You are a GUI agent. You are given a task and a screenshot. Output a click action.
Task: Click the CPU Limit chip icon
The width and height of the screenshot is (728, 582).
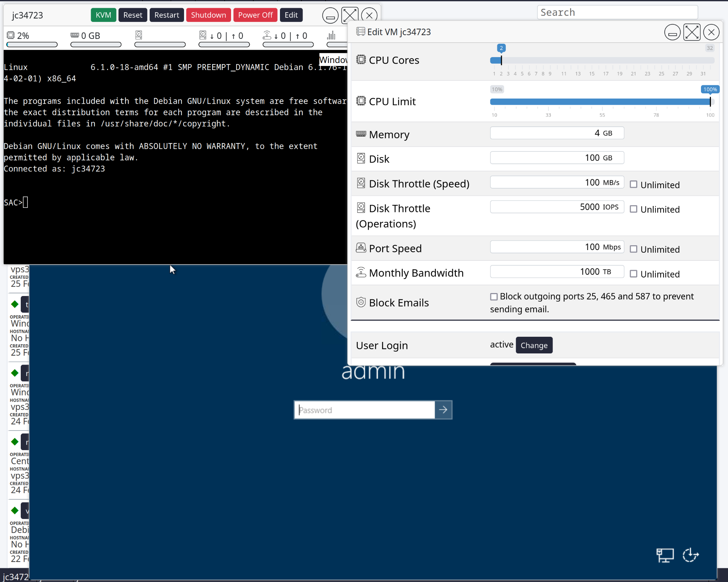point(361,101)
